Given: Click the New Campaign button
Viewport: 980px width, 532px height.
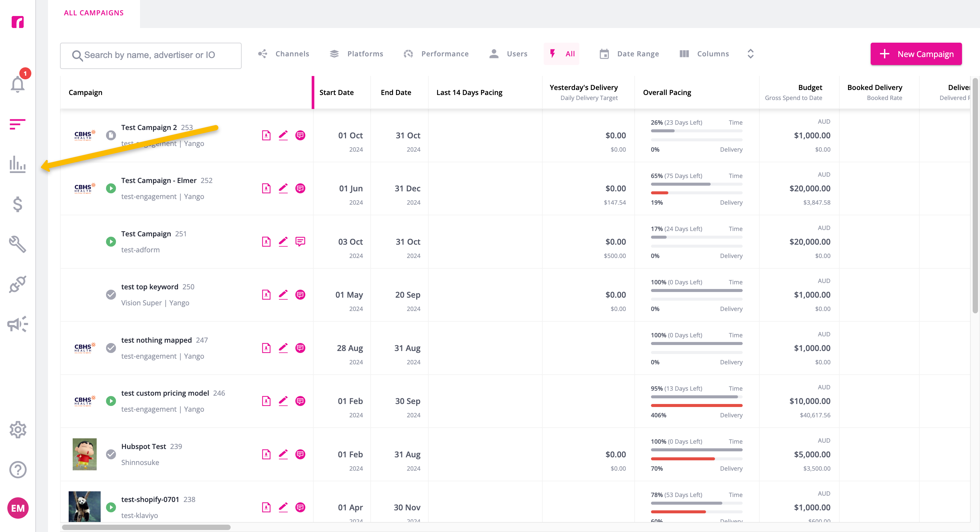Looking at the screenshot, I should click(916, 54).
